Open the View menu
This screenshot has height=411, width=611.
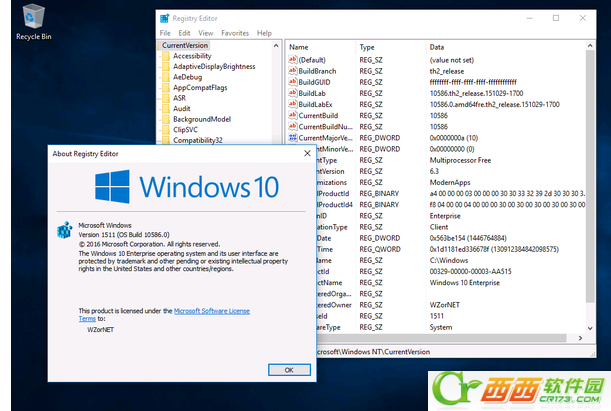coord(205,33)
